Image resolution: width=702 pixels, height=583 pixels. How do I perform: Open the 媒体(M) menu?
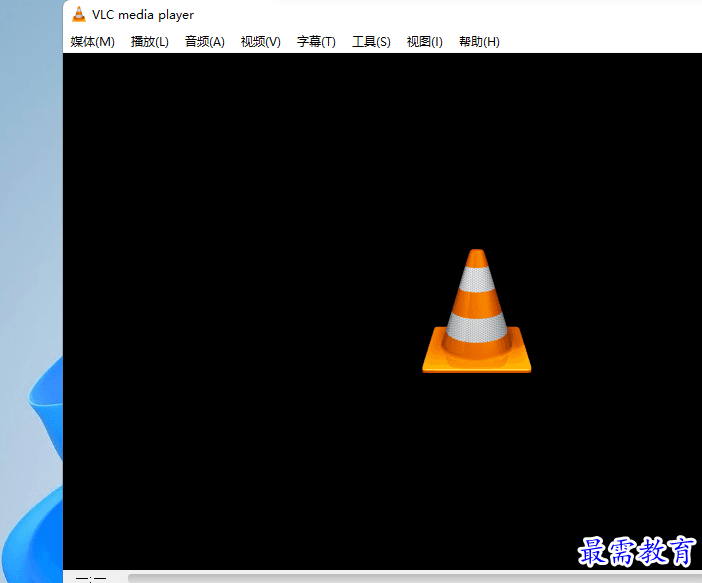[x=93, y=42]
